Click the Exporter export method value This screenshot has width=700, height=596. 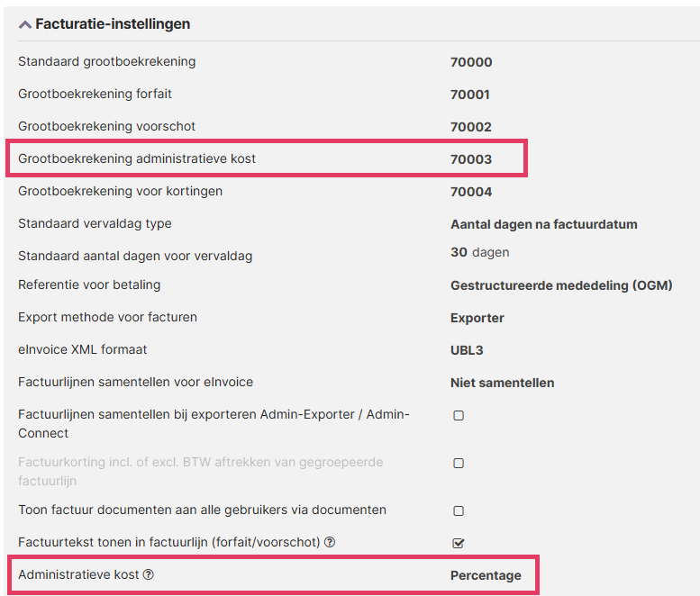477,318
